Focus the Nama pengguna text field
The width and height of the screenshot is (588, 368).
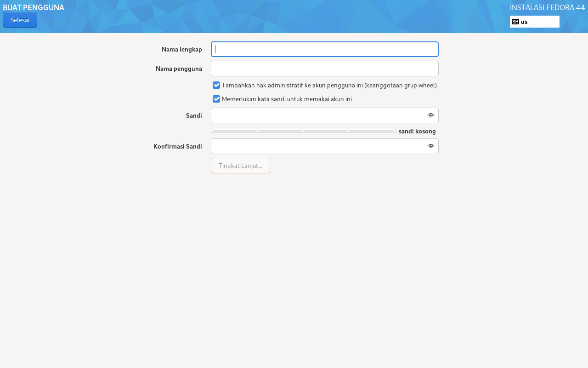pos(325,69)
